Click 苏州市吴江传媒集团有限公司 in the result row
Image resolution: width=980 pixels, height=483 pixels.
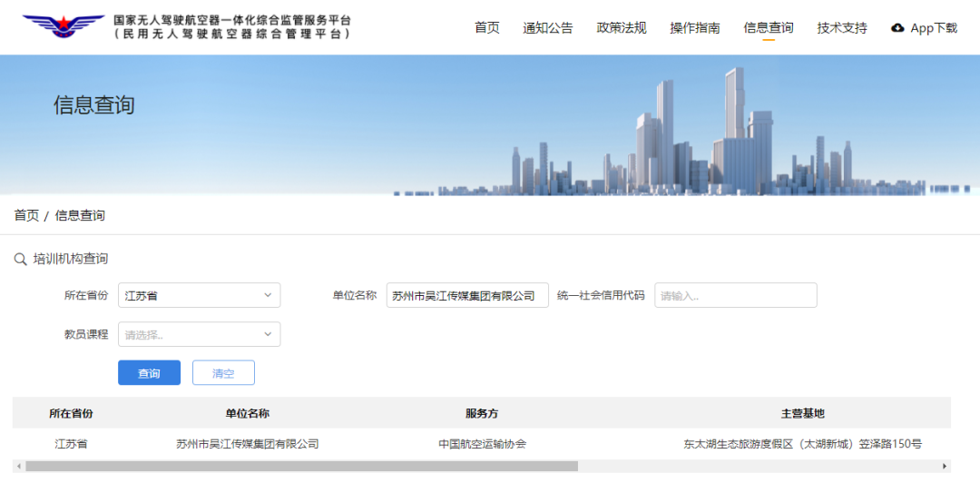(248, 444)
